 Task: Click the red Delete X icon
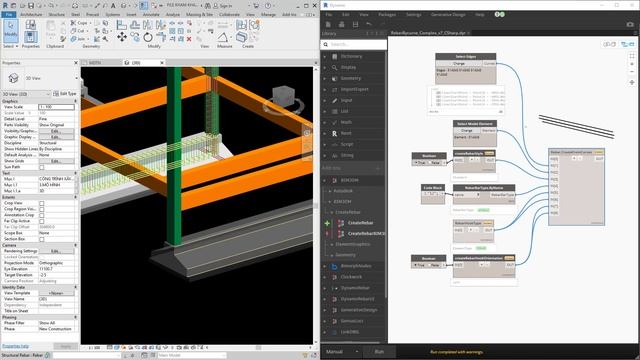click(189, 39)
